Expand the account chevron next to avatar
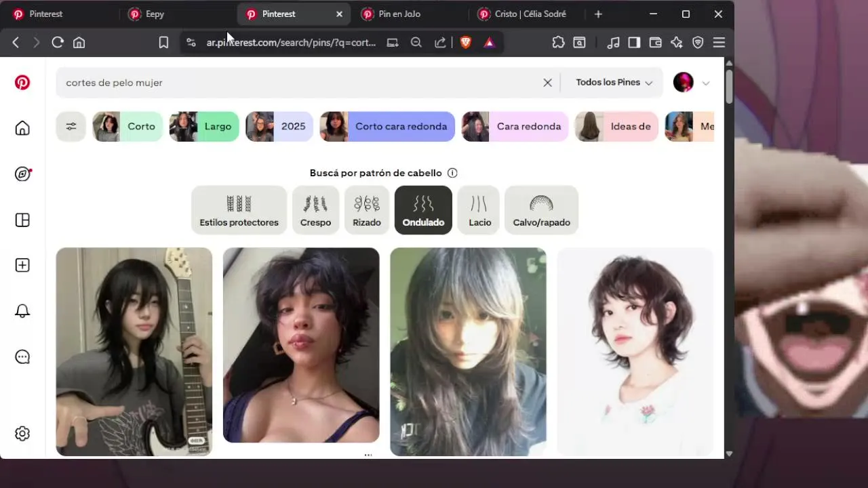 pyautogui.click(x=706, y=83)
